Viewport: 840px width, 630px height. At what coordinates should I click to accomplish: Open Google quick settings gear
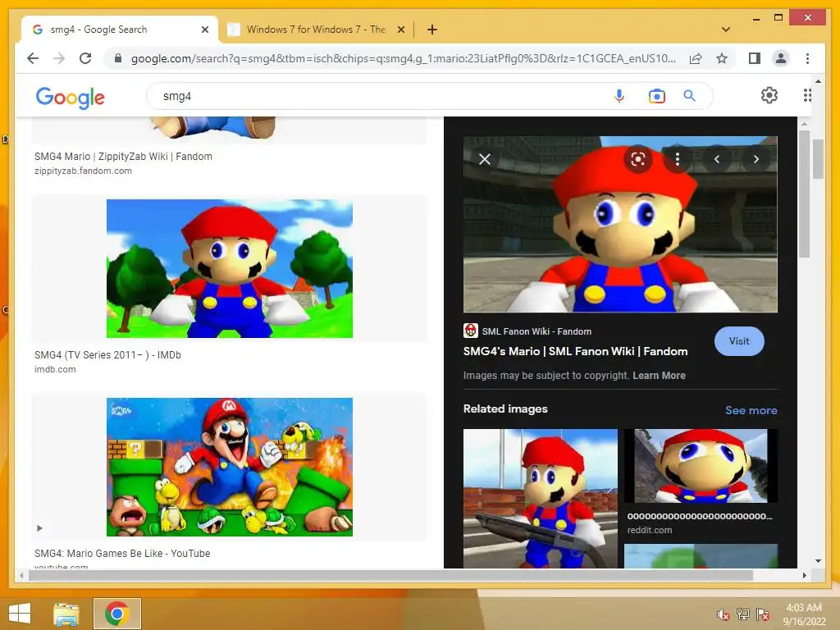point(769,95)
